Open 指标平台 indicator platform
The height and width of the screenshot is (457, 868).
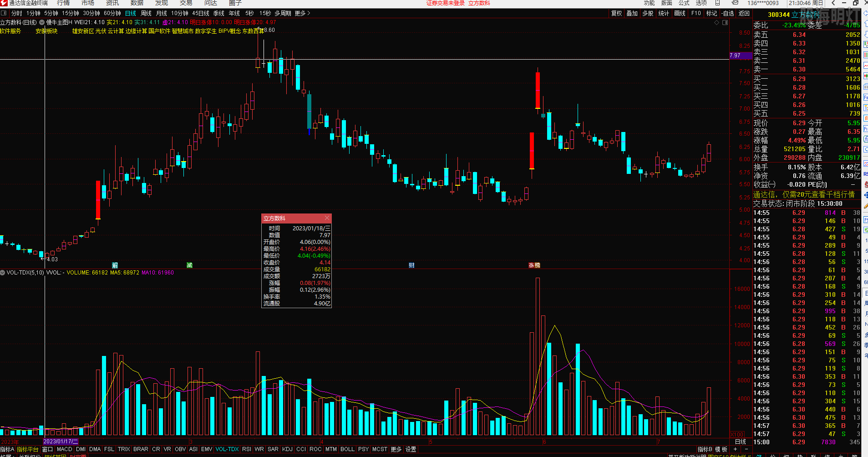(x=28, y=449)
